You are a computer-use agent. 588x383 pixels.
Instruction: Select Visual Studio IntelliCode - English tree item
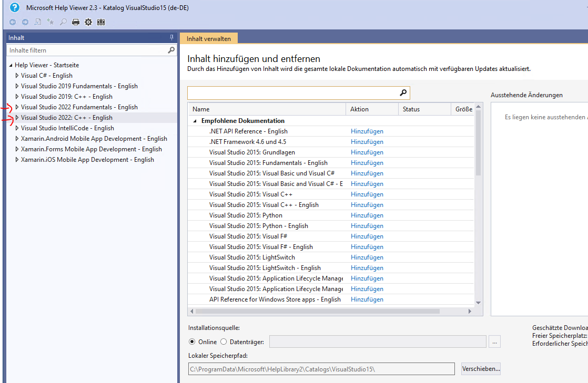point(67,128)
